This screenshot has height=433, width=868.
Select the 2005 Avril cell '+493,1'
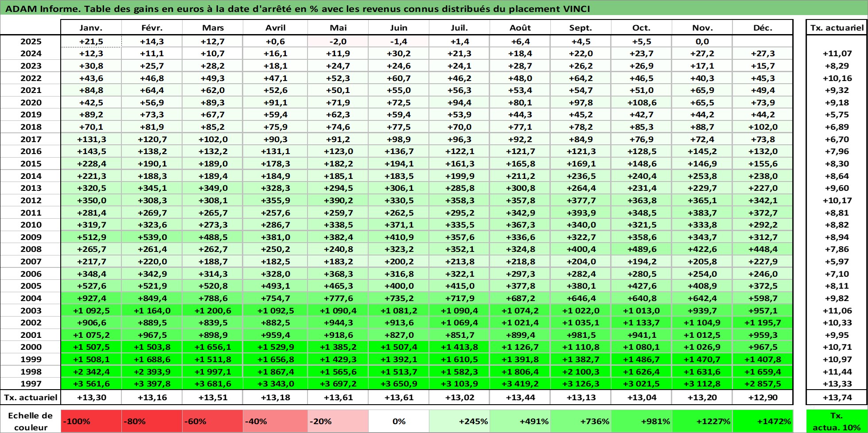pyautogui.click(x=275, y=286)
